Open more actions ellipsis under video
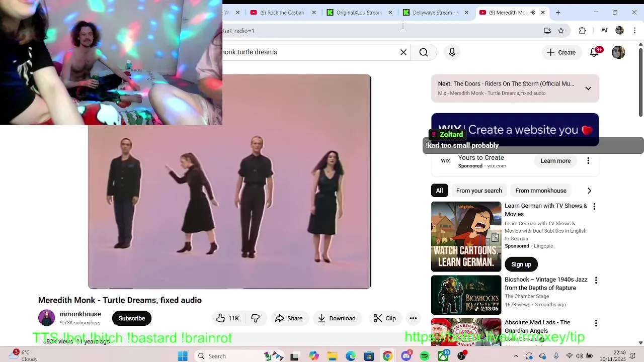Screen dimensions: 644x362 [x=413, y=318]
